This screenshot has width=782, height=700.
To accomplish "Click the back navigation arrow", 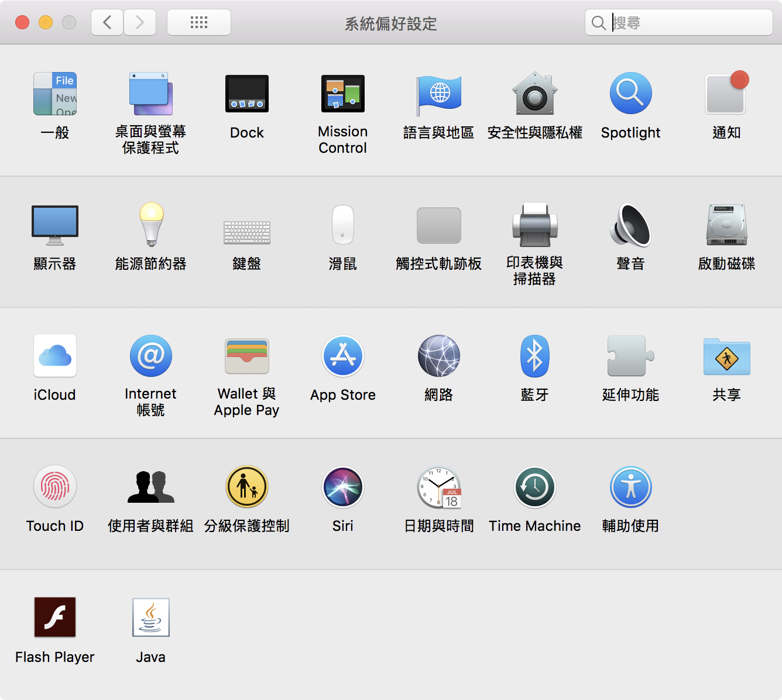I will tap(107, 23).
